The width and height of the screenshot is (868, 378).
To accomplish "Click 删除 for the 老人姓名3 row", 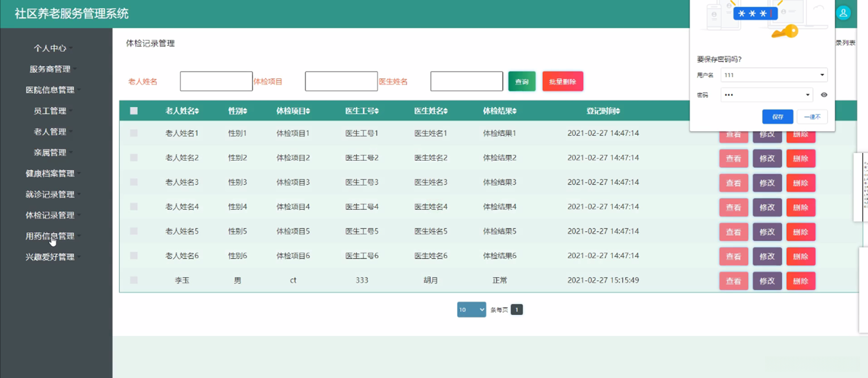I will [x=800, y=183].
